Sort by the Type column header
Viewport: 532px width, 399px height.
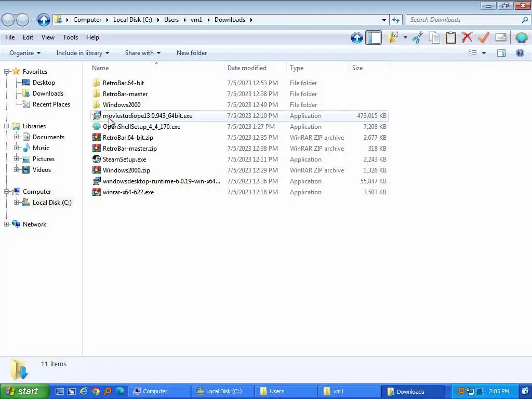pyautogui.click(x=317, y=68)
